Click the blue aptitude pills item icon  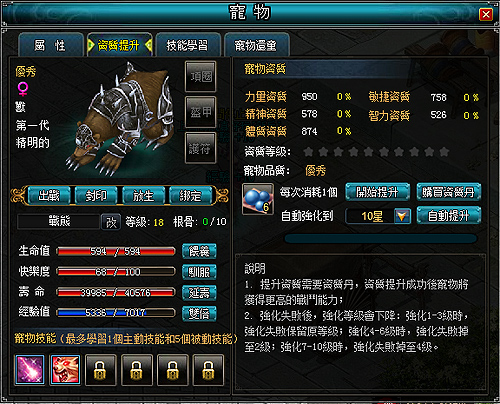[x=258, y=199]
